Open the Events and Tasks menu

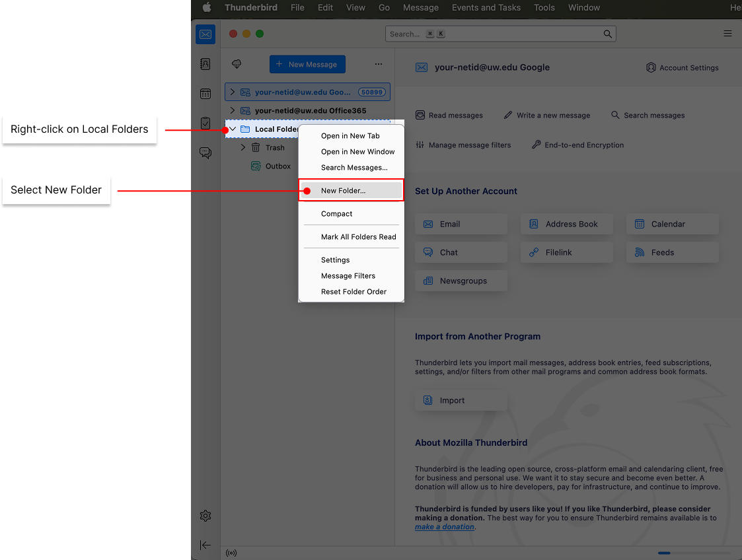coord(486,8)
